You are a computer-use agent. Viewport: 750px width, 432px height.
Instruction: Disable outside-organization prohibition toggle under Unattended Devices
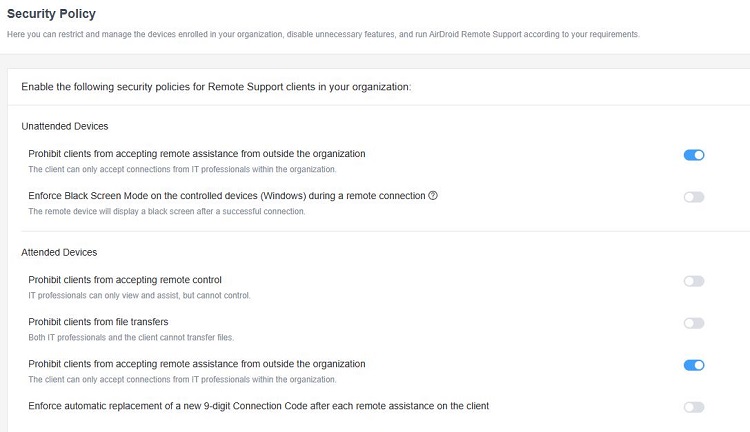tap(694, 155)
